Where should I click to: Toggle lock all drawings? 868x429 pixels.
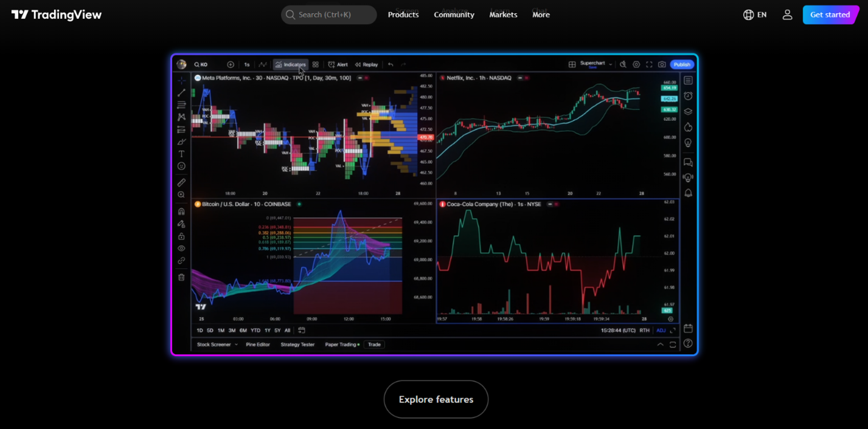(181, 236)
